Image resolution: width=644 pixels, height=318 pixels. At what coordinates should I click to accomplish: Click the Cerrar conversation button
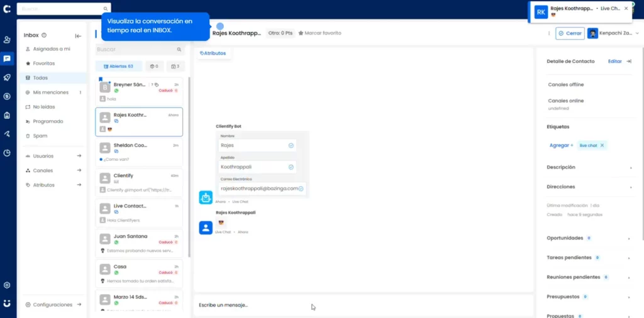tap(570, 34)
